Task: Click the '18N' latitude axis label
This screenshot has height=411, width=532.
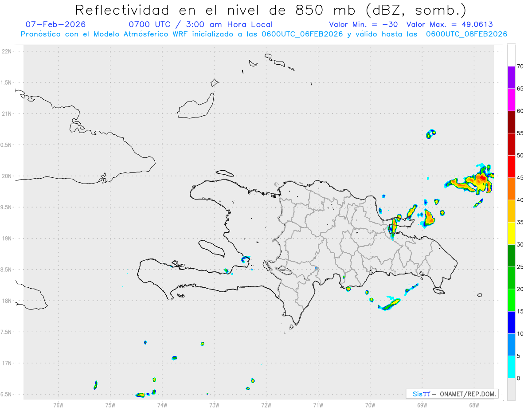Action: tap(7, 301)
